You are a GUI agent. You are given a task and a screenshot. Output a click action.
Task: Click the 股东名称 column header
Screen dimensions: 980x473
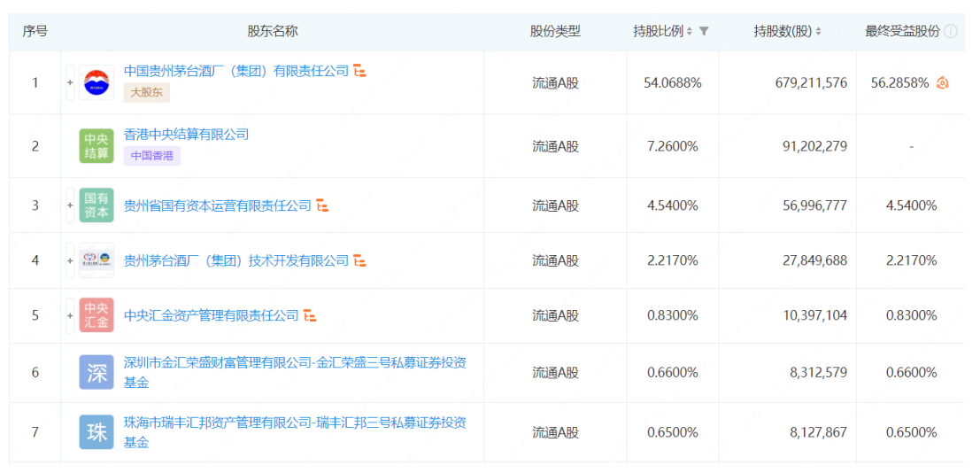[x=273, y=31]
